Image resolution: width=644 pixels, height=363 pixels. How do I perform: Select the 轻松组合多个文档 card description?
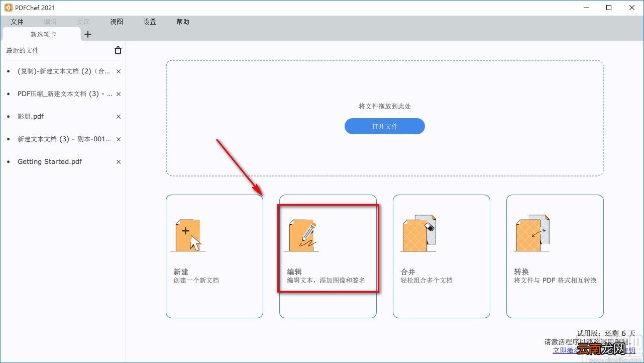point(426,281)
